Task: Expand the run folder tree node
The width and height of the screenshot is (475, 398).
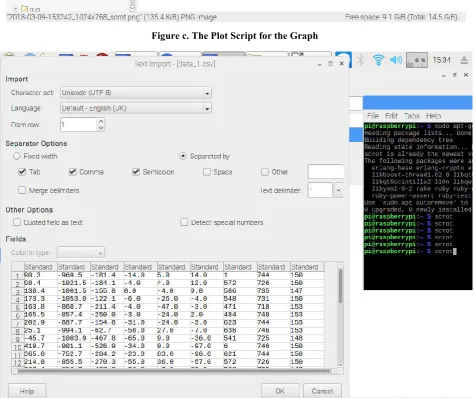Action: pyautogui.click(x=15, y=9)
